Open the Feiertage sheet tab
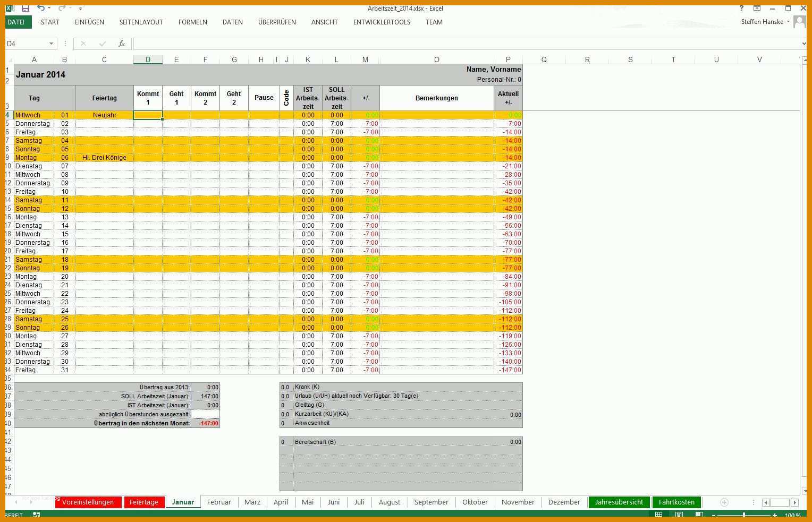Viewport: 812px width, 522px height. click(144, 502)
